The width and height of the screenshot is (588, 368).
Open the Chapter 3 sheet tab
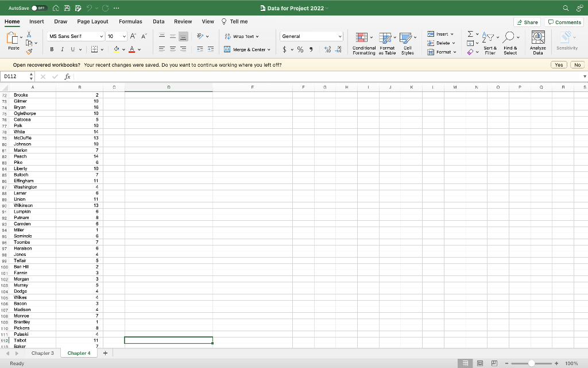42,353
